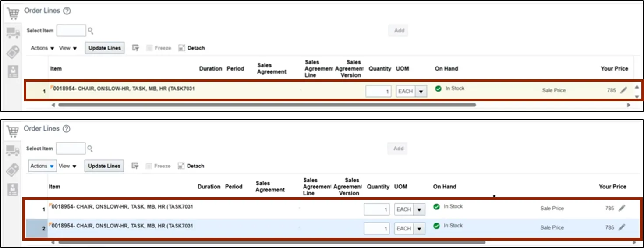Click the pencil edit price icon in upper screenshot row

pos(623,90)
